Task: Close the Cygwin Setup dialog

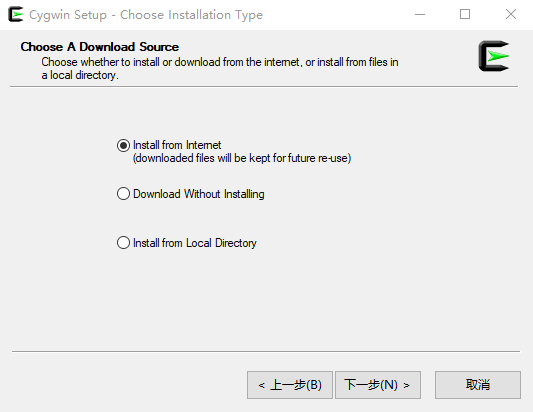Action: (x=511, y=14)
